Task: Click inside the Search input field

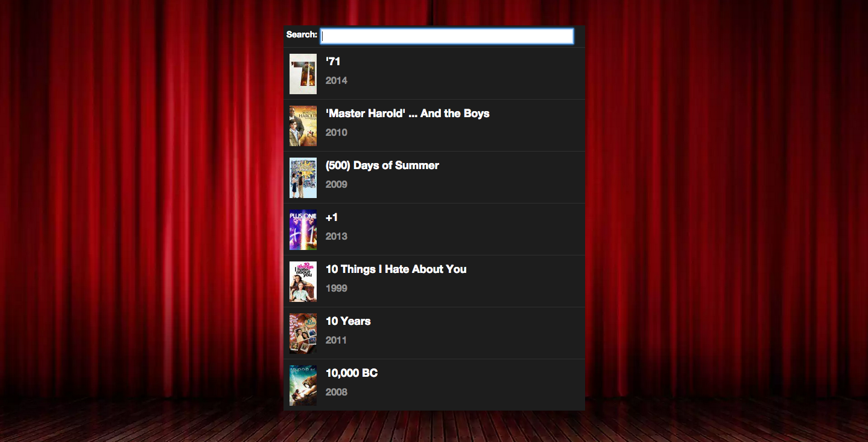Action: click(446, 36)
